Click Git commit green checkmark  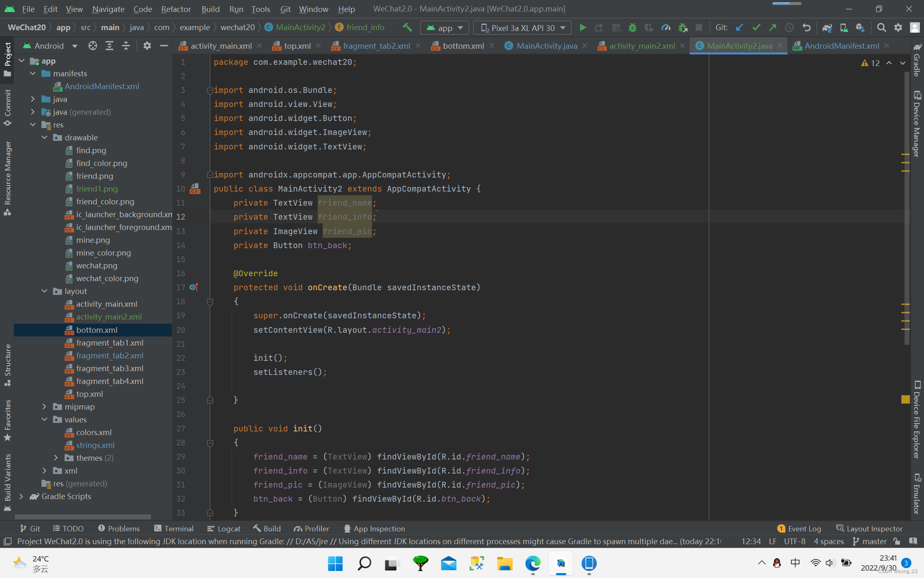coord(756,28)
